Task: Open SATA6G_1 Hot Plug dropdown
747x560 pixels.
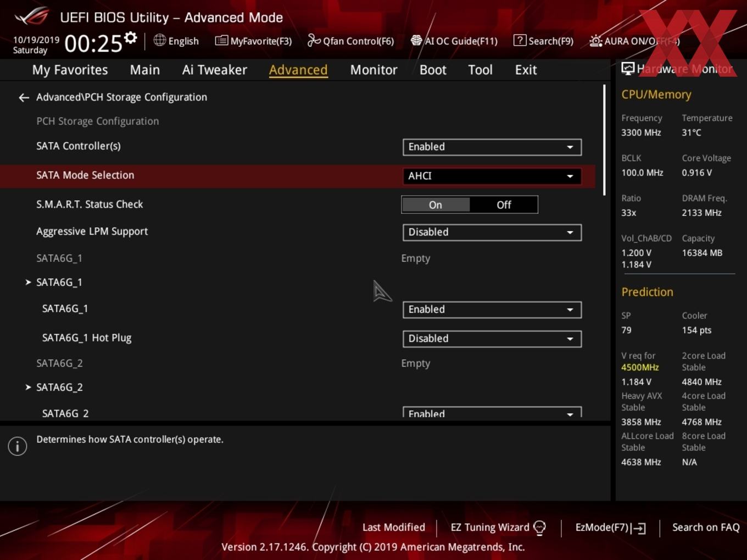Action: point(492,339)
